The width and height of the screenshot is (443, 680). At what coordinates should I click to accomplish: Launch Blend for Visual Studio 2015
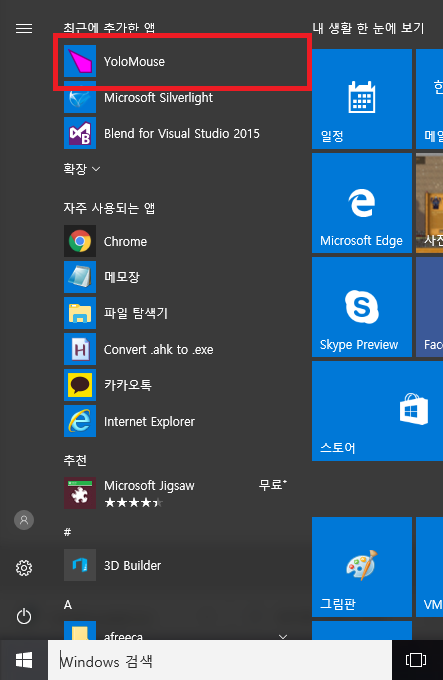(180, 134)
